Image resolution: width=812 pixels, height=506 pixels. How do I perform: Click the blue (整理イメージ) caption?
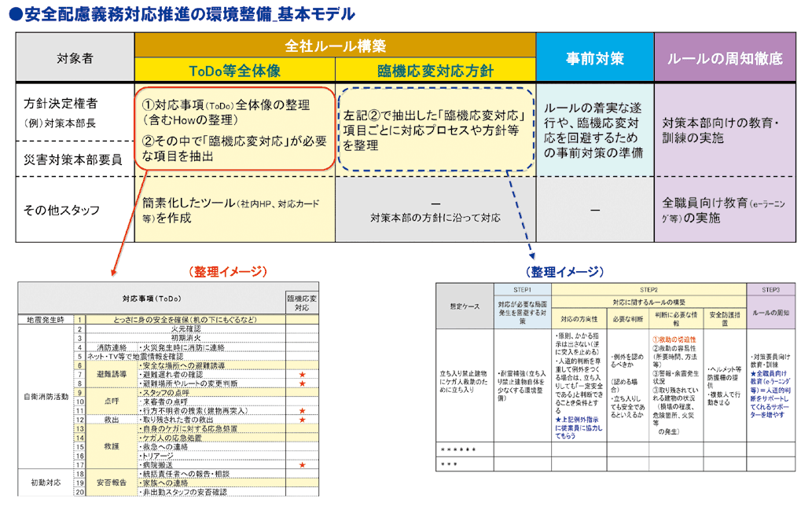565,272
